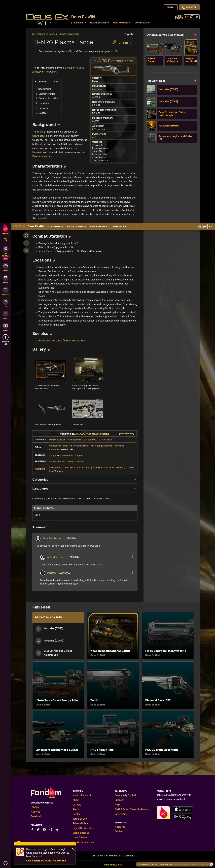The image size is (215, 868).
Task: Open Concept art gallery thumbnail
Action: click(87, 408)
